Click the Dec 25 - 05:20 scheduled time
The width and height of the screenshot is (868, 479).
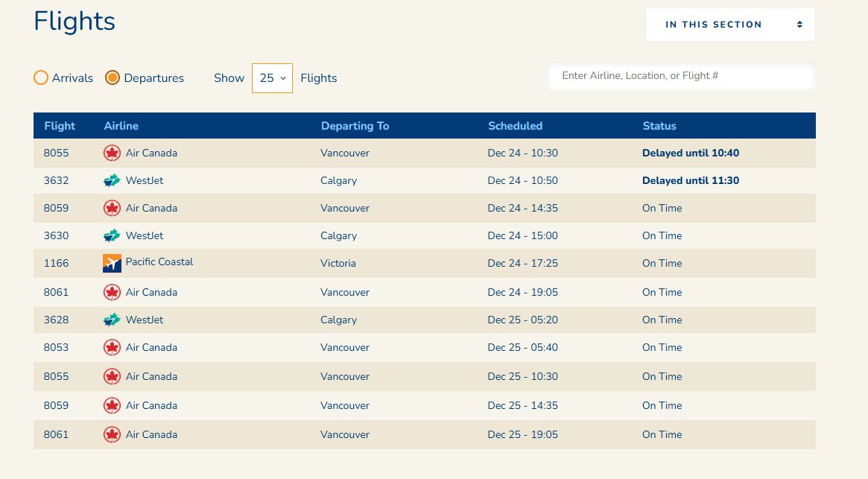tap(522, 320)
